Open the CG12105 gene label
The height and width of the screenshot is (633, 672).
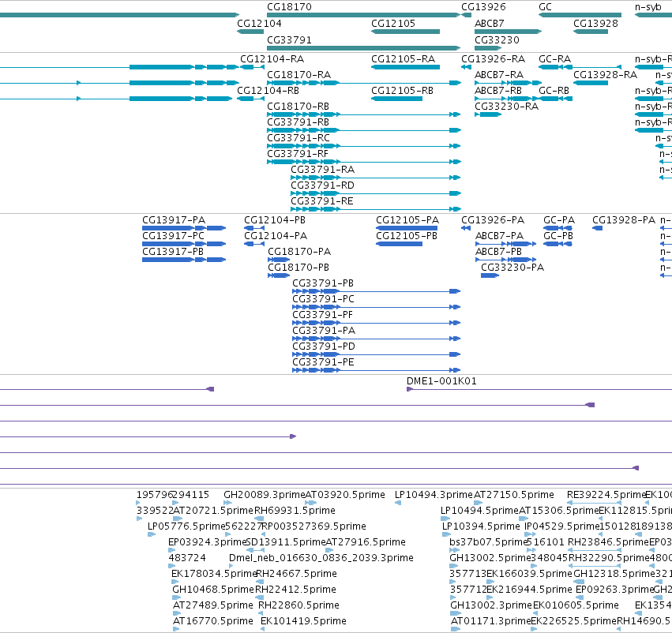pos(393,24)
